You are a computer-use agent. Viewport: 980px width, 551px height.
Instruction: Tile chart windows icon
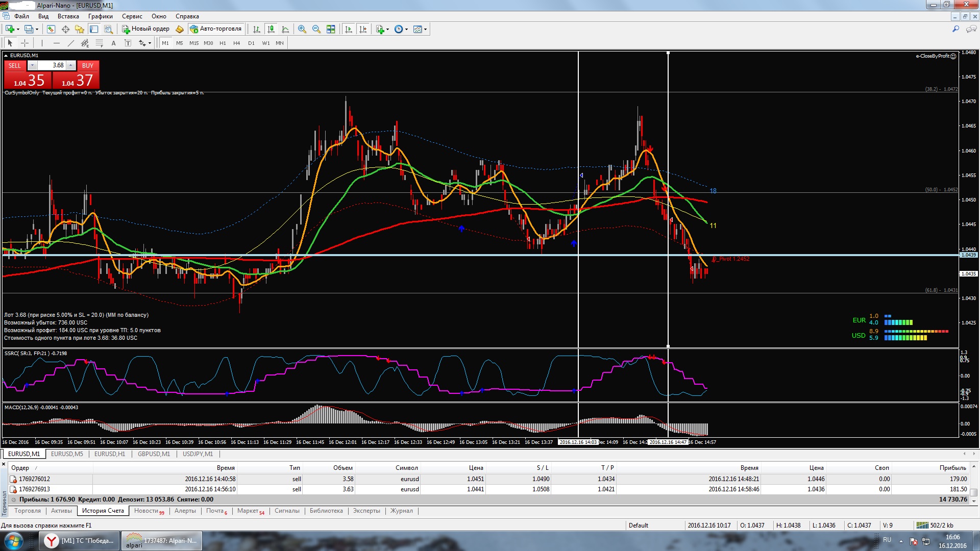pos(331,29)
